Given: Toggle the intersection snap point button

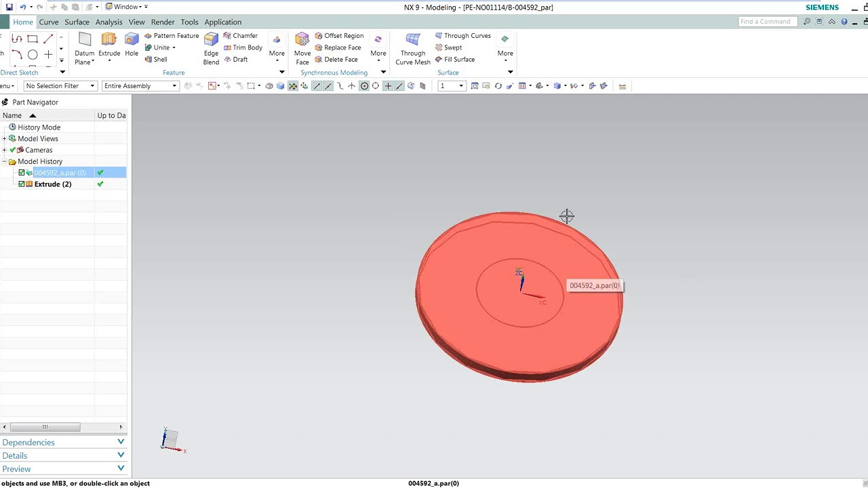Looking at the screenshot, I should pos(352,86).
